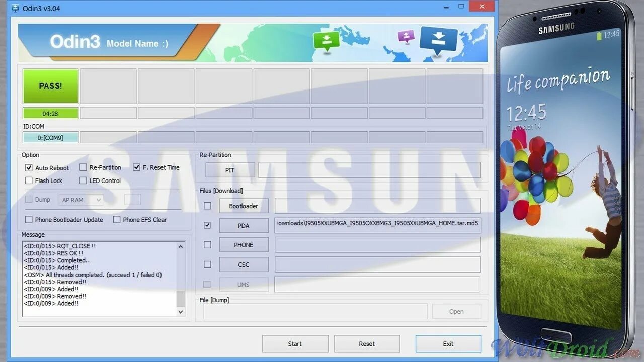
Task: Click the 0:[COM9] port box
Action: click(x=50, y=137)
